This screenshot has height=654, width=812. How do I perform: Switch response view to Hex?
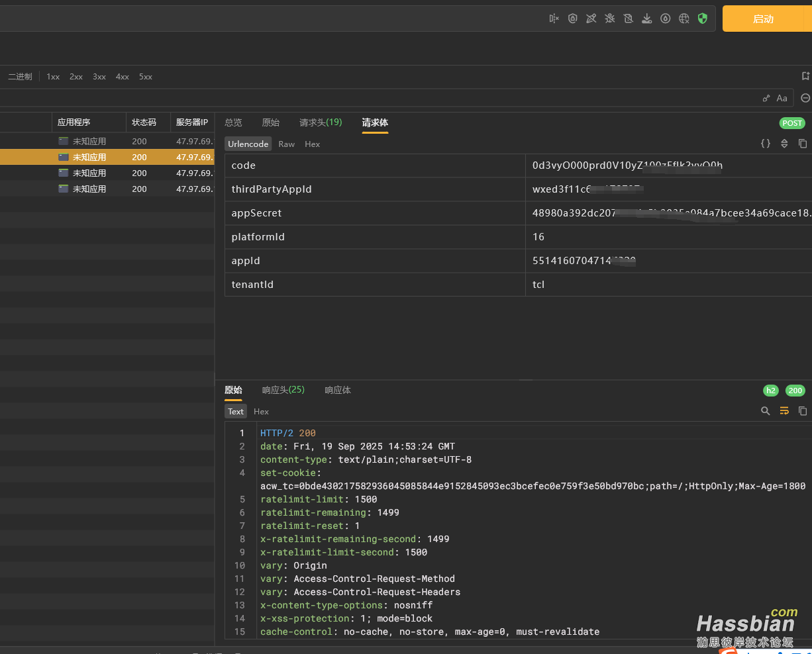(261, 412)
